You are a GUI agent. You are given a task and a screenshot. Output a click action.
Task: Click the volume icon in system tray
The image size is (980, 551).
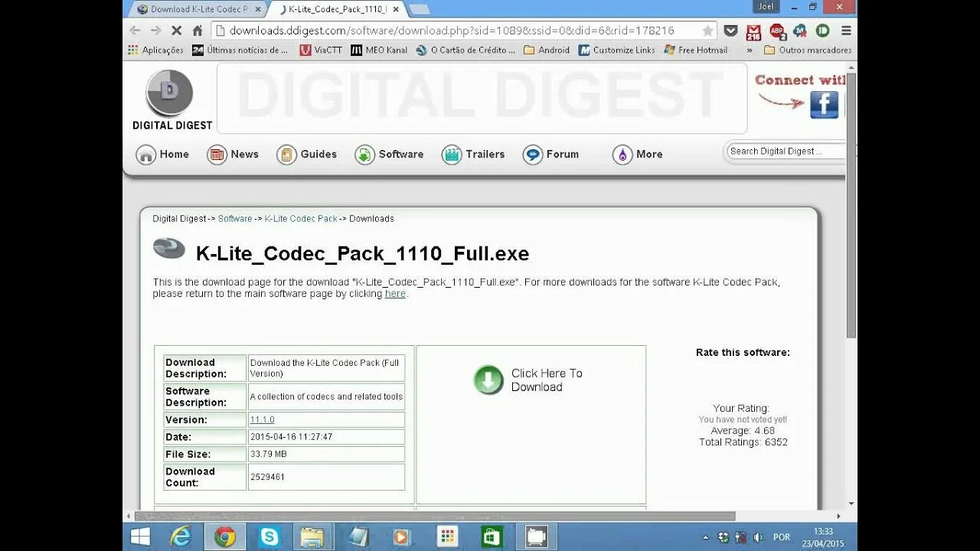click(758, 537)
